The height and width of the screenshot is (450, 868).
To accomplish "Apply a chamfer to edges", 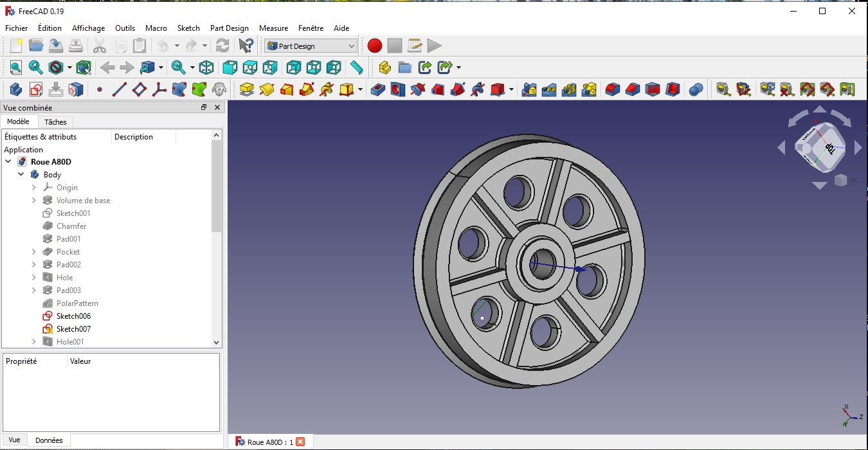I will click(x=633, y=89).
